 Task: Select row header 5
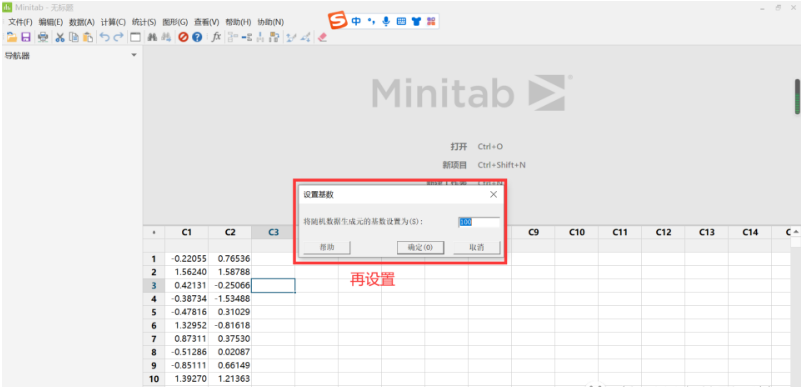pos(154,312)
